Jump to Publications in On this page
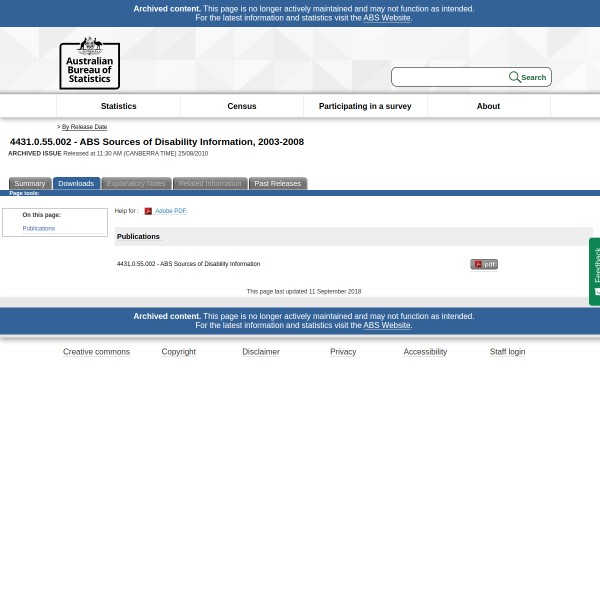The image size is (600, 600). tap(38, 228)
